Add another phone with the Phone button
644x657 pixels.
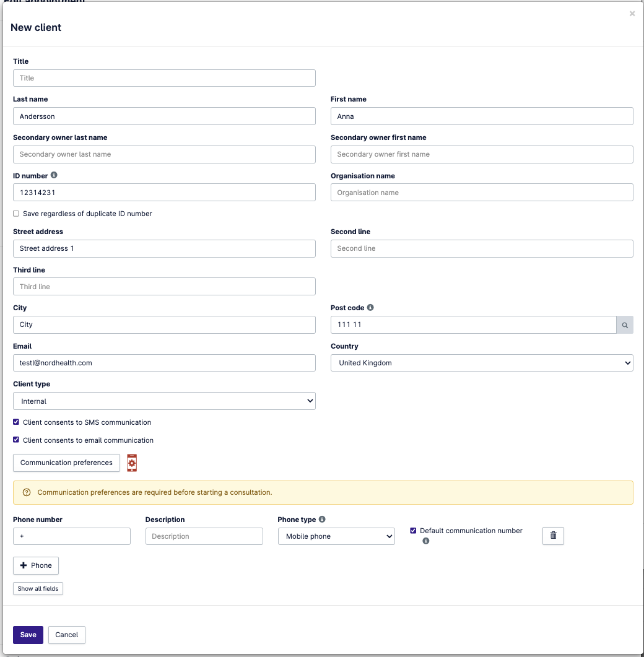tap(36, 565)
